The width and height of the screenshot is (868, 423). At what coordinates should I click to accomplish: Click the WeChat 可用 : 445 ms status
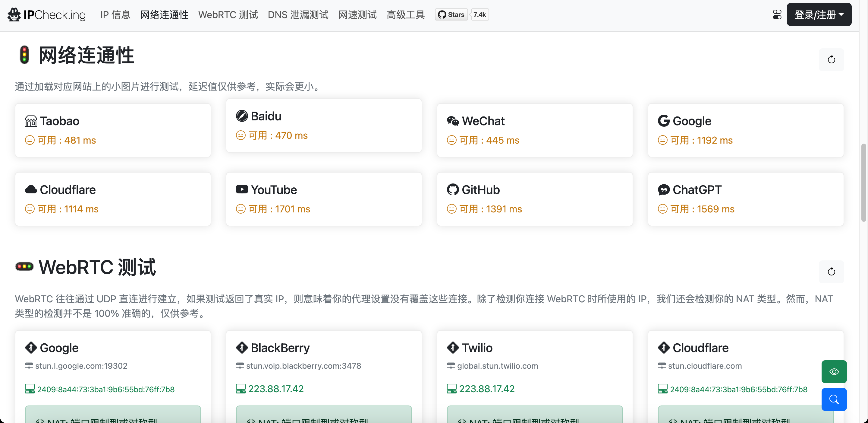point(483,140)
